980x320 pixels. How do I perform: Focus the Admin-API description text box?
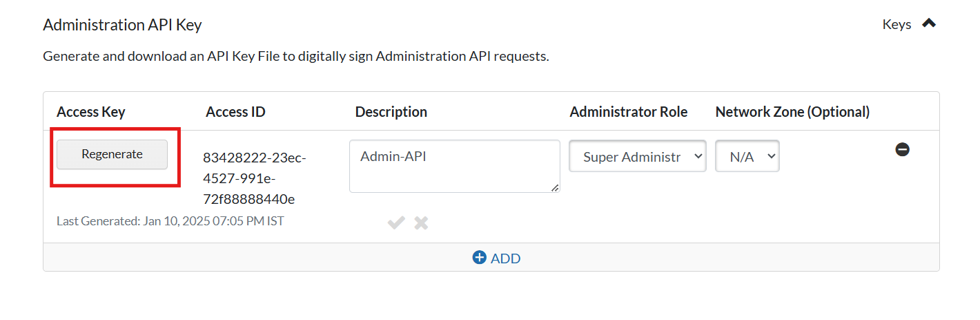click(x=454, y=166)
